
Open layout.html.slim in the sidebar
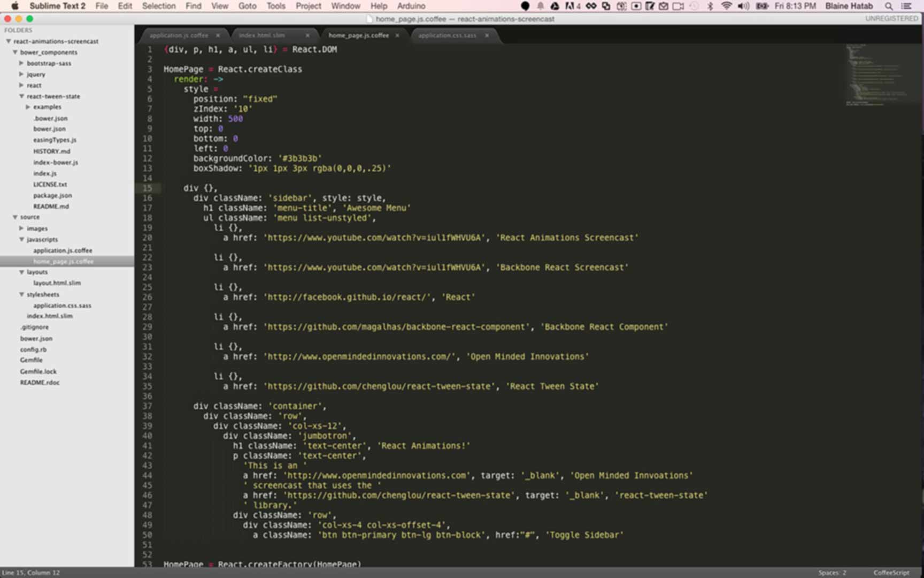tap(57, 283)
